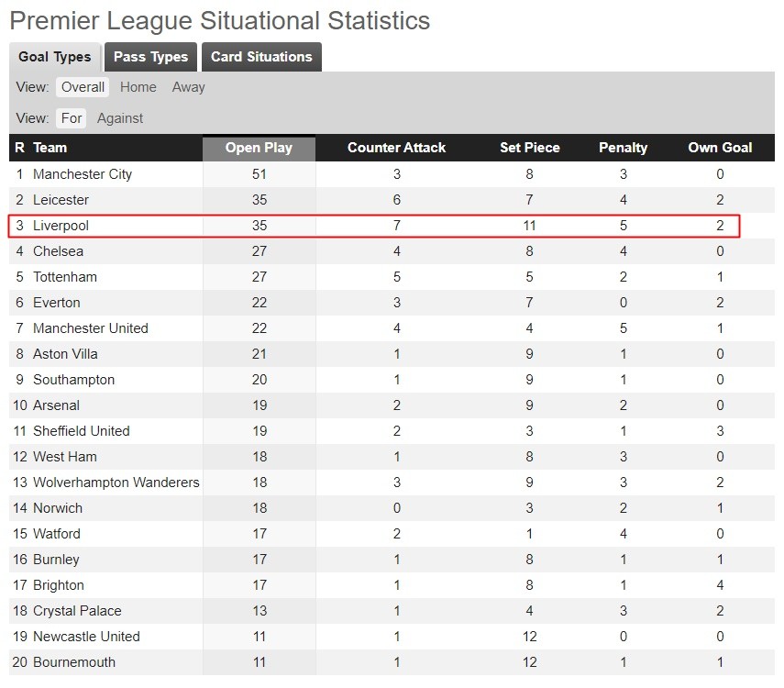Open the Wolverhampton Wanderers team link
The width and height of the screenshot is (784, 688).
click(116, 483)
